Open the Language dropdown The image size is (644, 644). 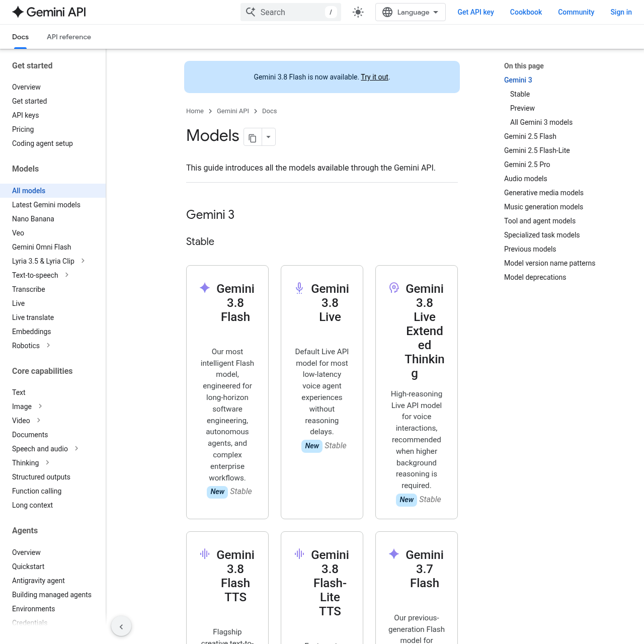[x=411, y=12]
